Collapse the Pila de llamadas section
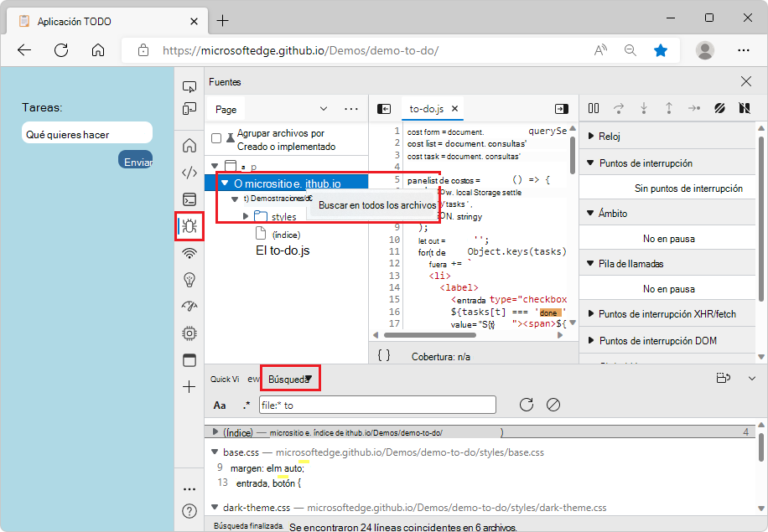This screenshot has width=768, height=532. tap(590, 263)
